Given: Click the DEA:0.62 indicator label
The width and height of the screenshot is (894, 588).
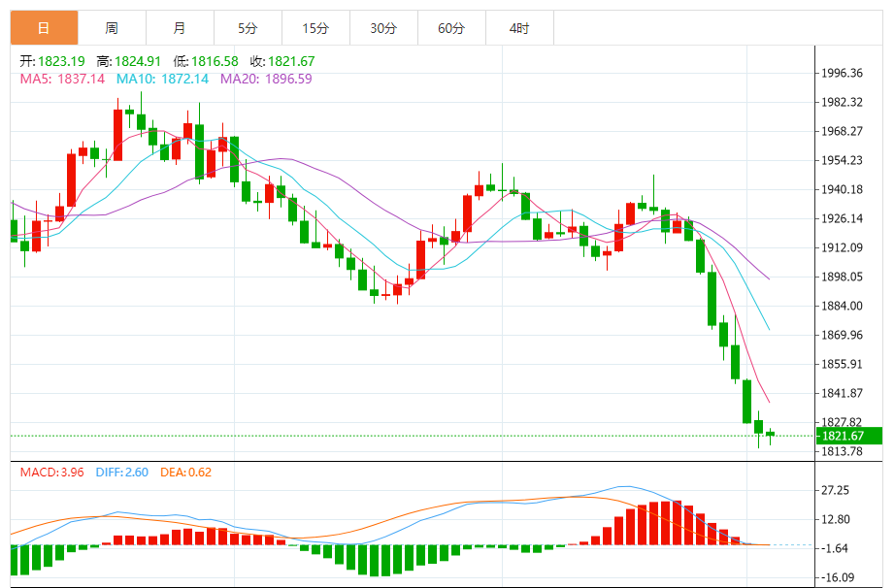Looking at the screenshot, I should 185,473.
